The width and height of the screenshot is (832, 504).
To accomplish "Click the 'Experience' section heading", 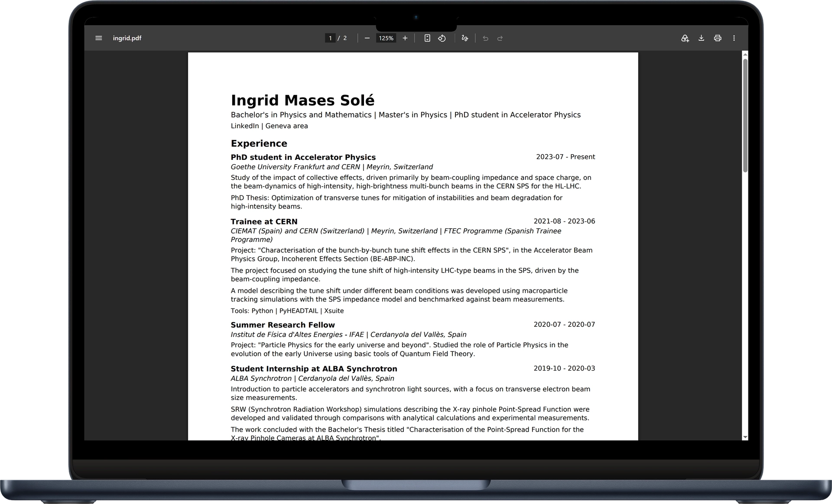I will click(x=259, y=143).
